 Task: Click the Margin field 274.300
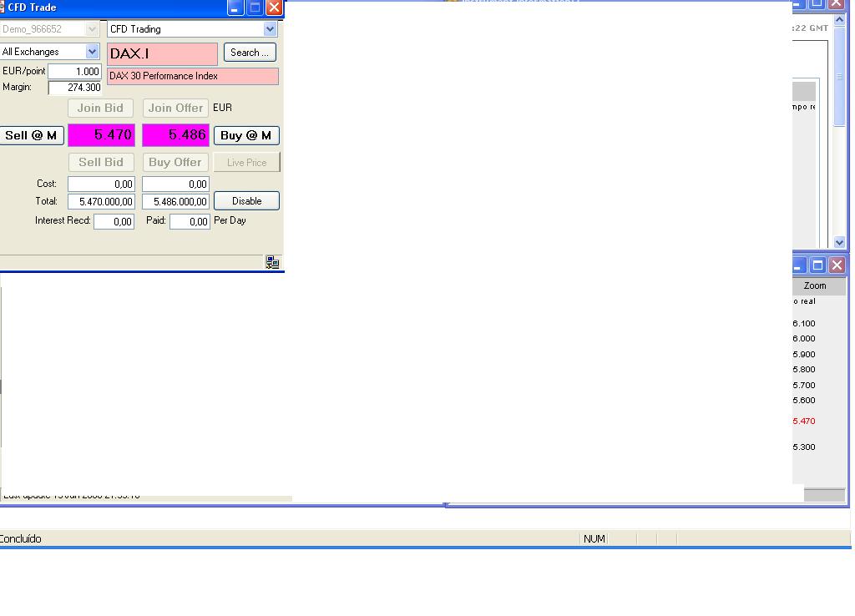74,87
